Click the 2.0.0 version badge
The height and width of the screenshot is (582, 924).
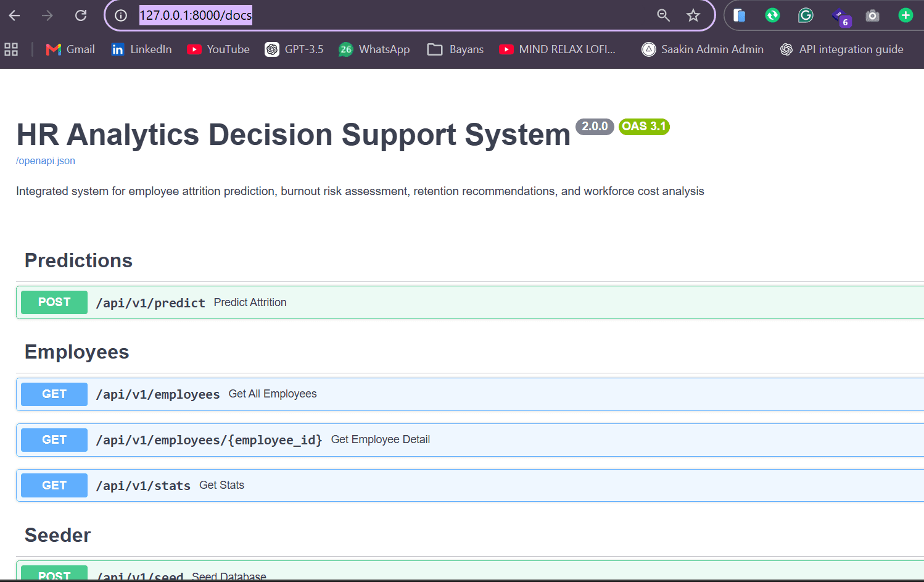pyautogui.click(x=595, y=127)
